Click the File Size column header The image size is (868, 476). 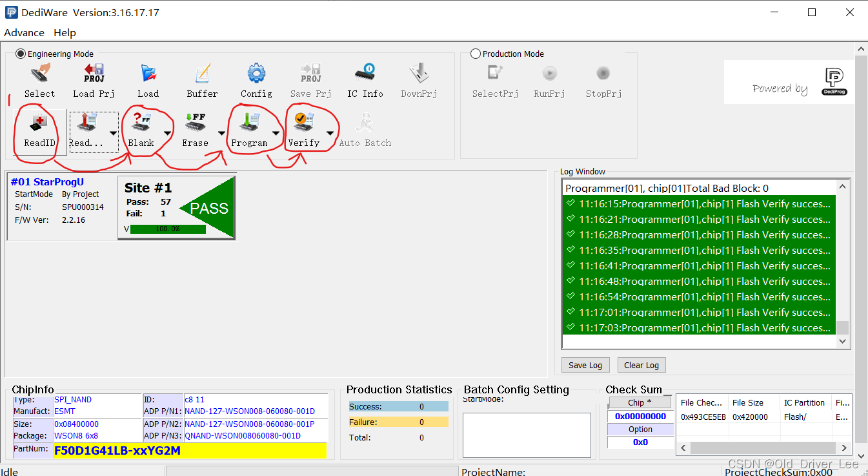click(754, 402)
